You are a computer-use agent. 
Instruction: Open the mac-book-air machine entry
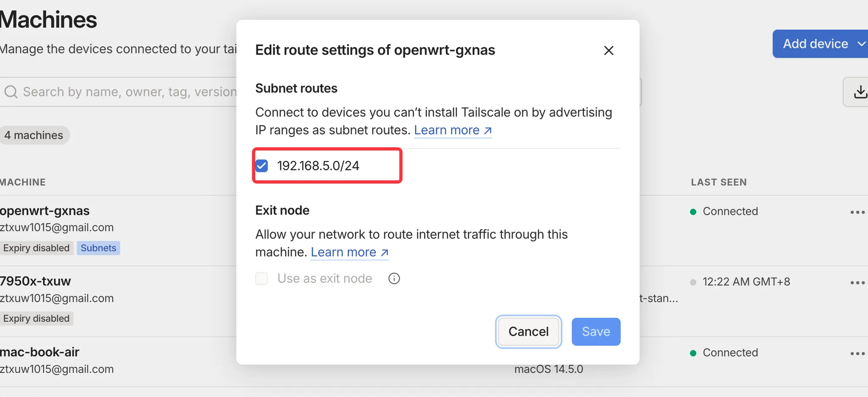40,352
